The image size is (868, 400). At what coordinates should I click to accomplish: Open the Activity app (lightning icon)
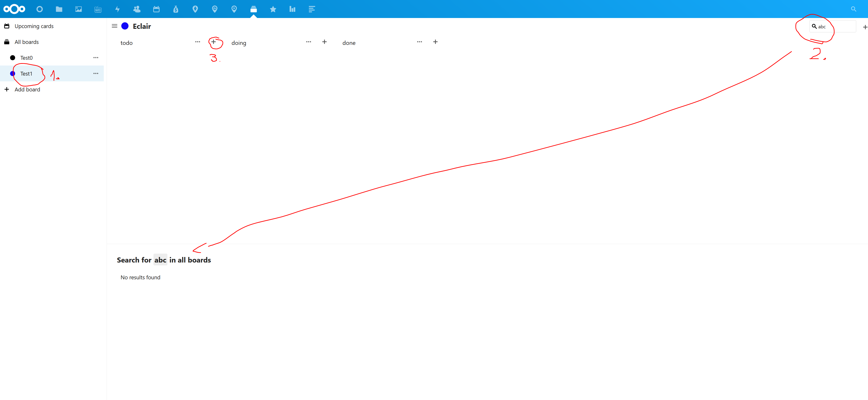117,9
